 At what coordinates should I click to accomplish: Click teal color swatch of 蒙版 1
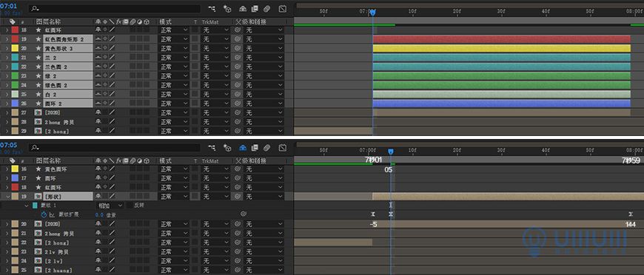[x=35, y=206]
